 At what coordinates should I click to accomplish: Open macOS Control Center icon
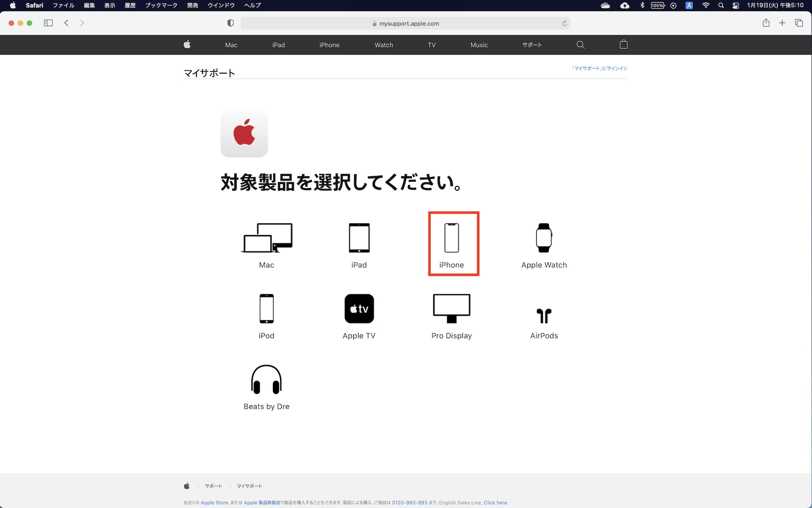[x=736, y=5]
